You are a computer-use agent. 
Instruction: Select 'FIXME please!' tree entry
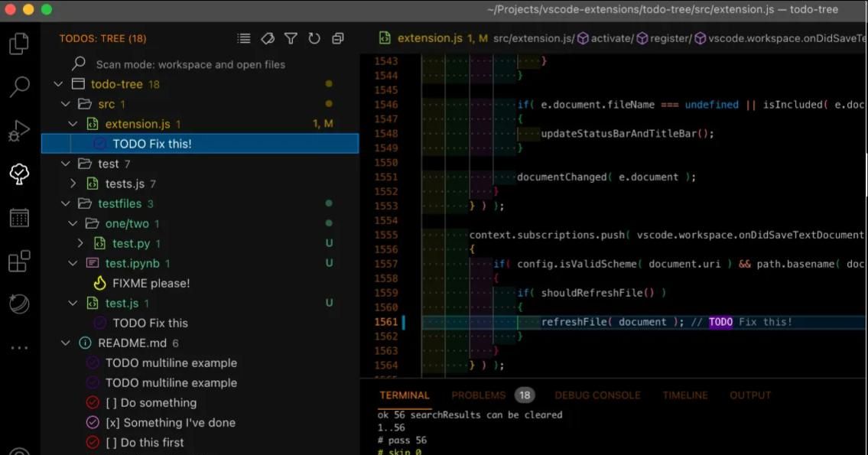(x=151, y=283)
